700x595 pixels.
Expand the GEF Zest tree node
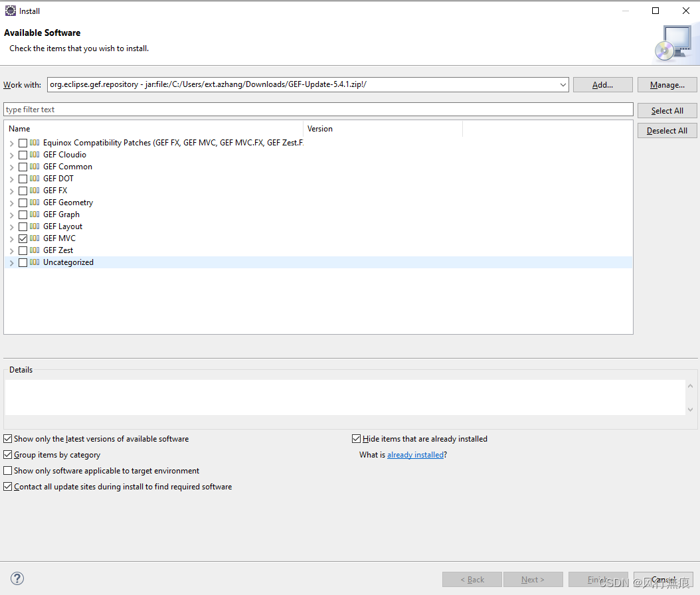click(x=11, y=251)
